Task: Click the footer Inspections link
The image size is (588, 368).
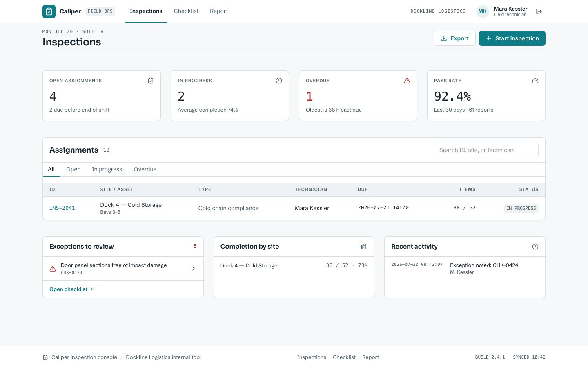Action: click(312, 357)
